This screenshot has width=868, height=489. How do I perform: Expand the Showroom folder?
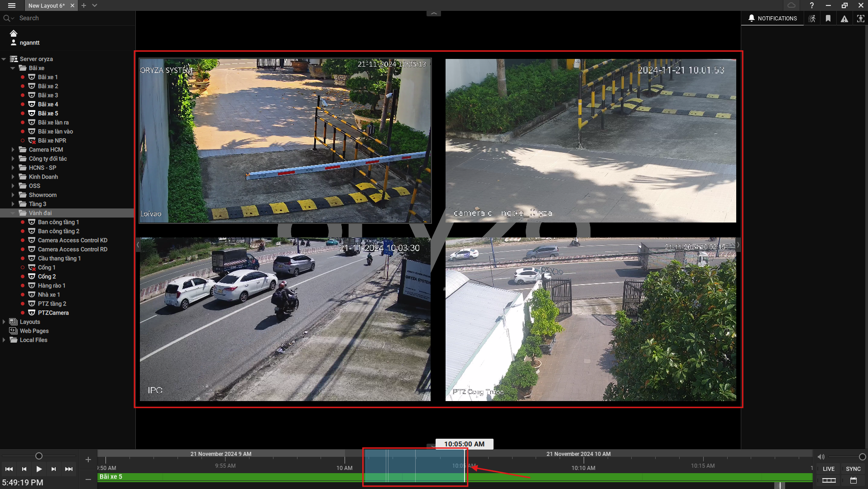tap(13, 195)
